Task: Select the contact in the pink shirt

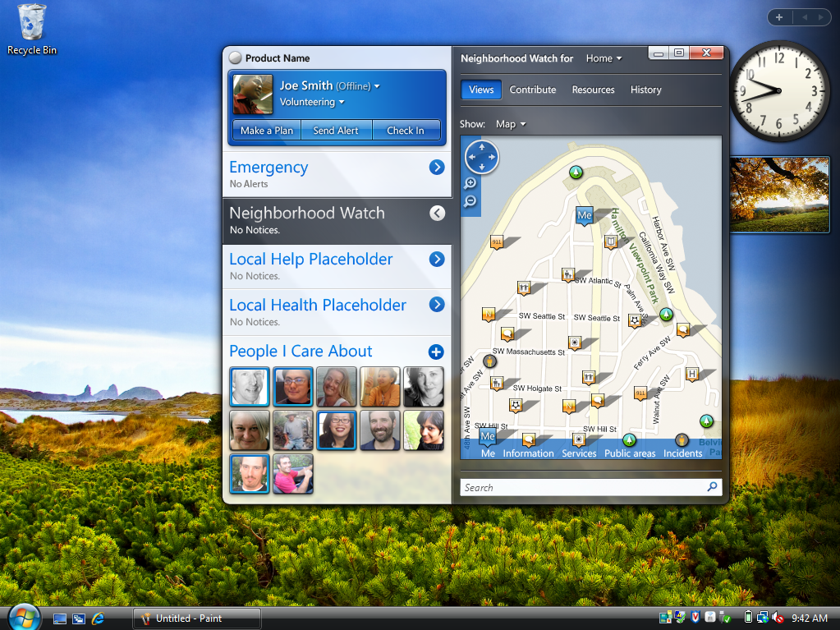Action: tap(293, 474)
